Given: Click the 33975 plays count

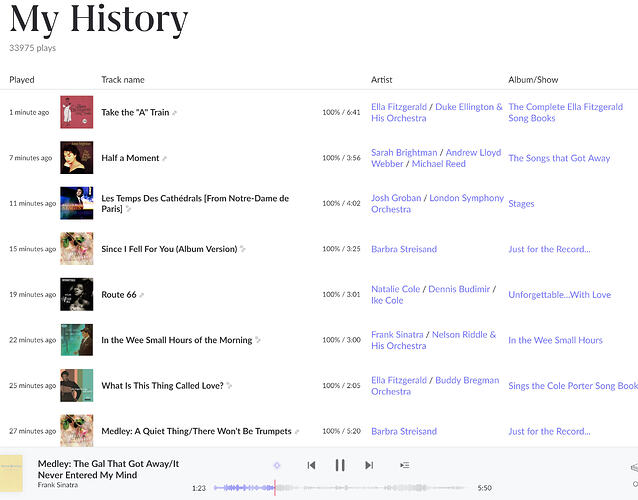Looking at the screenshot, I should (x=33, y=48).
